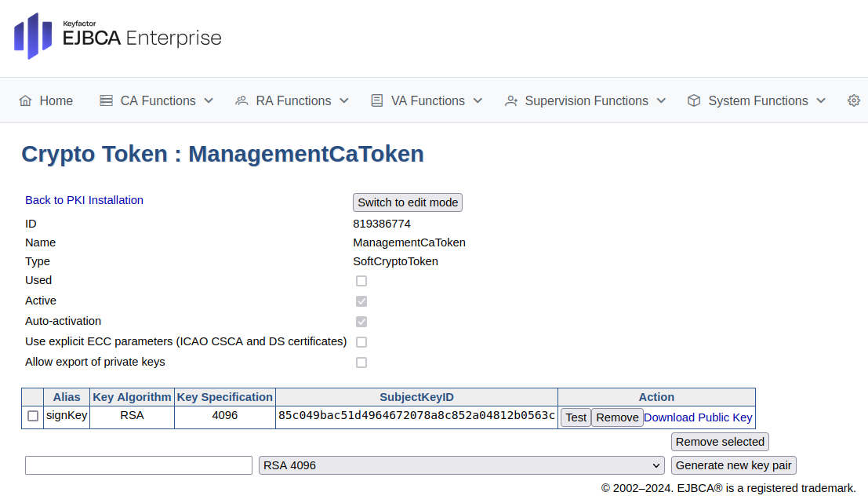Toggle the Used checkbox
Viewport: 868px width, 503px height.
point(361,281)
